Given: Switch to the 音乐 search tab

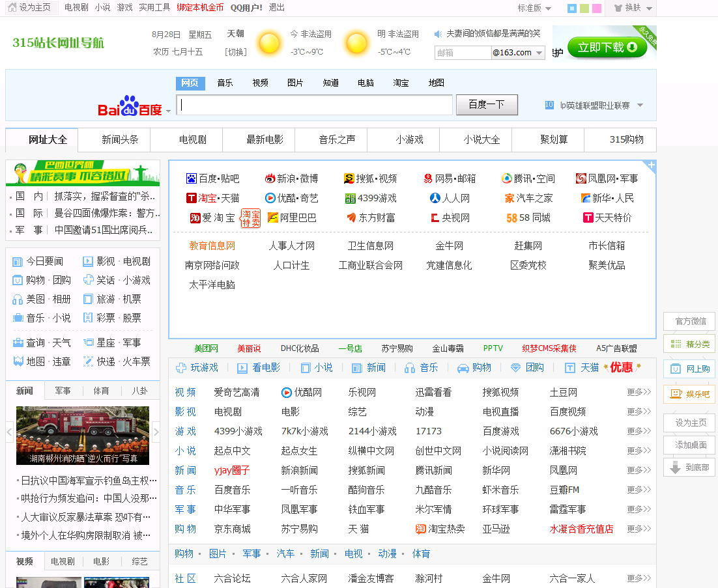Looking at the screenshot, I should click(x=225, y=83).
